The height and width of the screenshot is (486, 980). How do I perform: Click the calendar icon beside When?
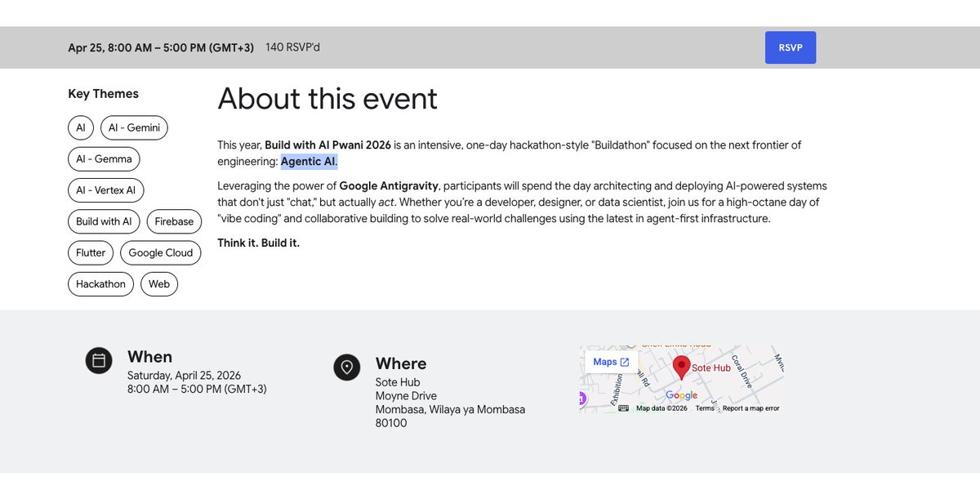(x=99, y=360)
